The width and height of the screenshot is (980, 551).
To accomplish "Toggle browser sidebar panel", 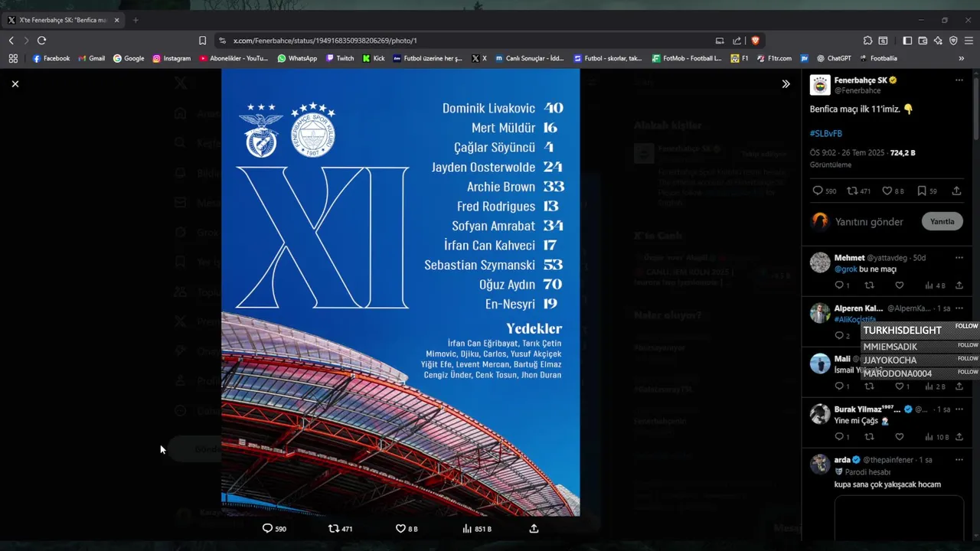I will 907,41.
